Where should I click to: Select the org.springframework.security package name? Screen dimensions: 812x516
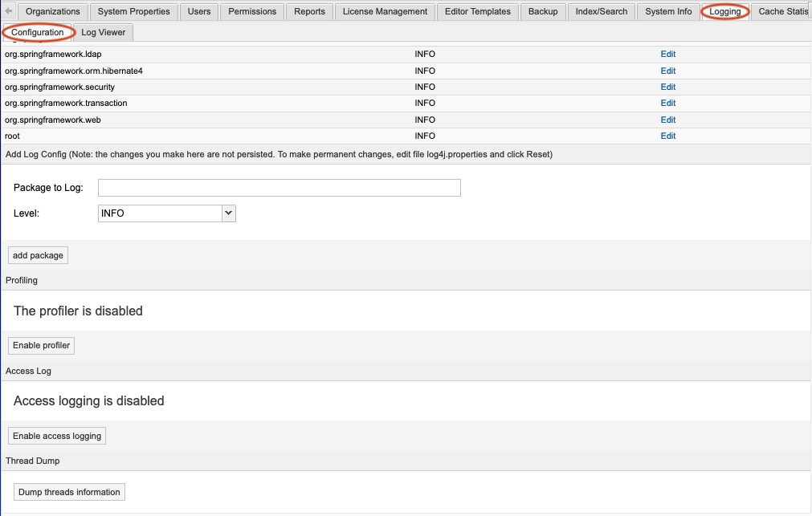coord(59,87)
